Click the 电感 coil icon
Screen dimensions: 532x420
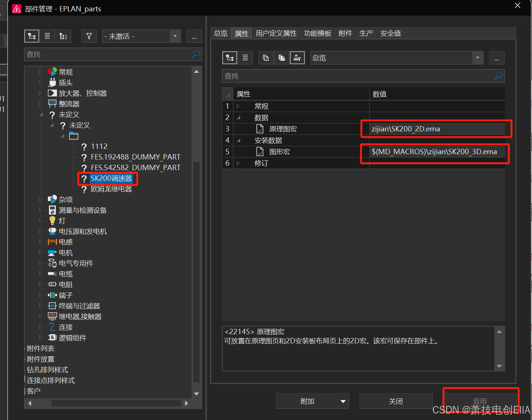tap(52, 242)
